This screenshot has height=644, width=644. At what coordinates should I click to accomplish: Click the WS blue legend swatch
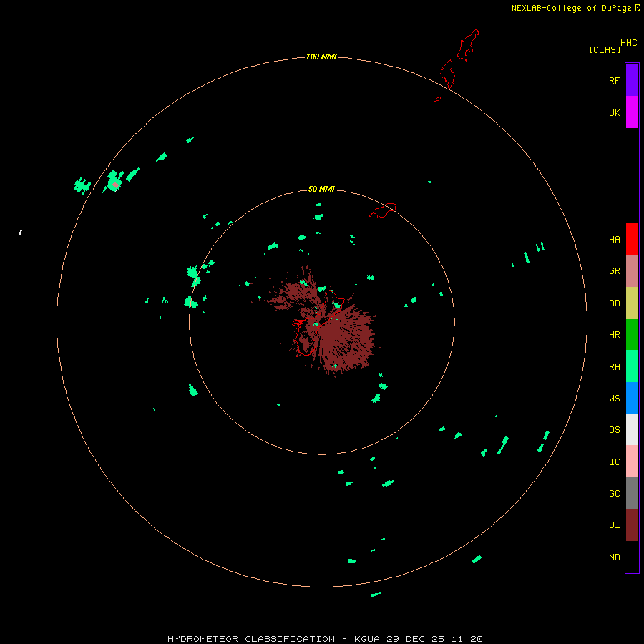coord(632,398)
